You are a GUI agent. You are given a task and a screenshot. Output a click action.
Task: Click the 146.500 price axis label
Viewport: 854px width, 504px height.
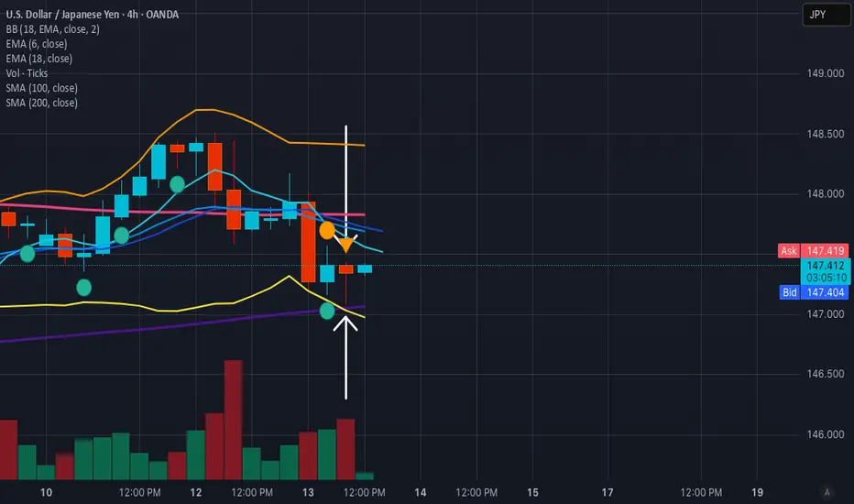825,374
